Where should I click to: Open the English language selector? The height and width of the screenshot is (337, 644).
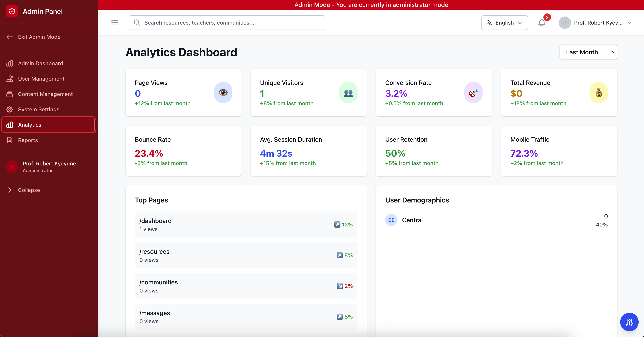pyautogui.click(x=504, y=23)
